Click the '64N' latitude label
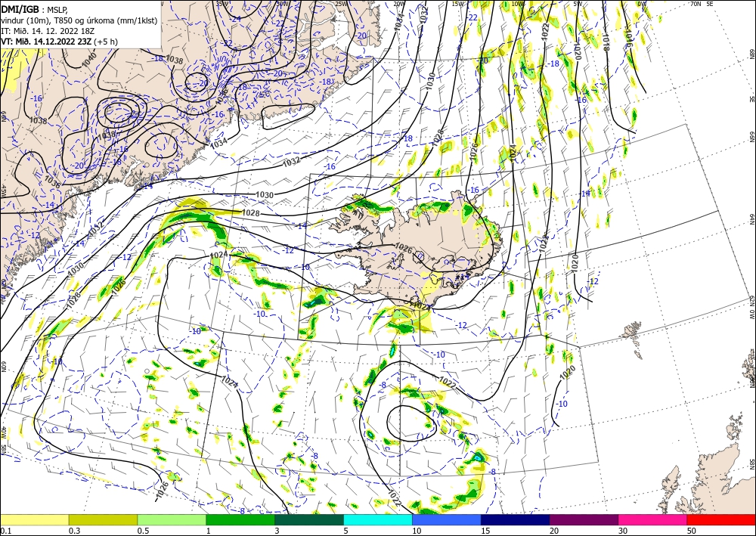756x536 pixels. (751, 218)
